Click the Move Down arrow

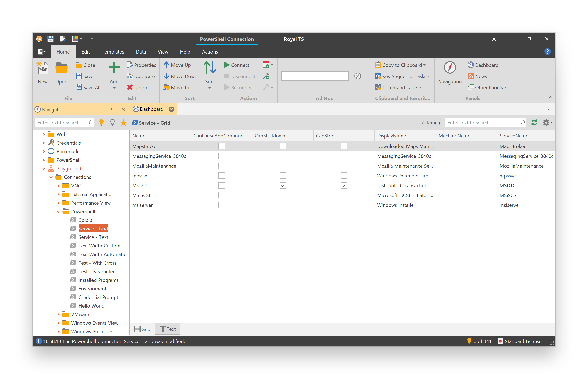coord(166,76)
